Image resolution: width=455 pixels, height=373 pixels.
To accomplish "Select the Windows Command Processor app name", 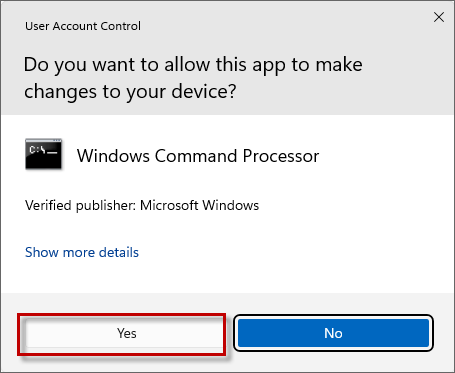I will tap(198, 156).
